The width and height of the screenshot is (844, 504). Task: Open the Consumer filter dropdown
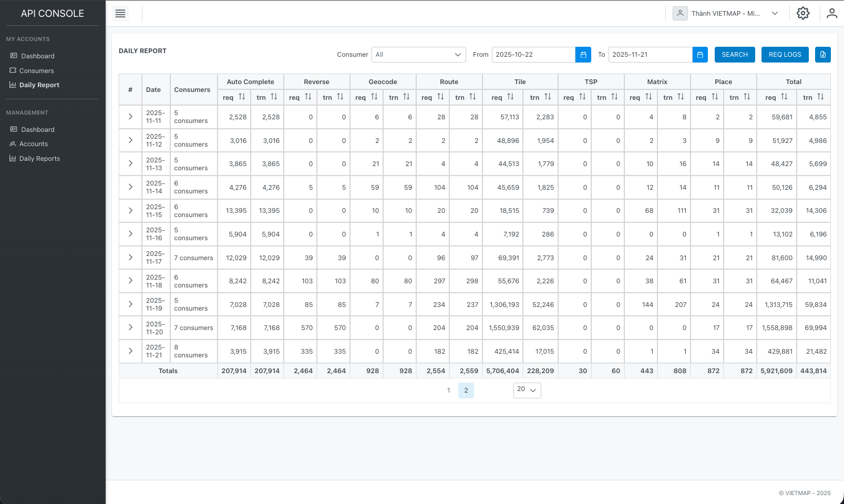click(x=418, y=54)
